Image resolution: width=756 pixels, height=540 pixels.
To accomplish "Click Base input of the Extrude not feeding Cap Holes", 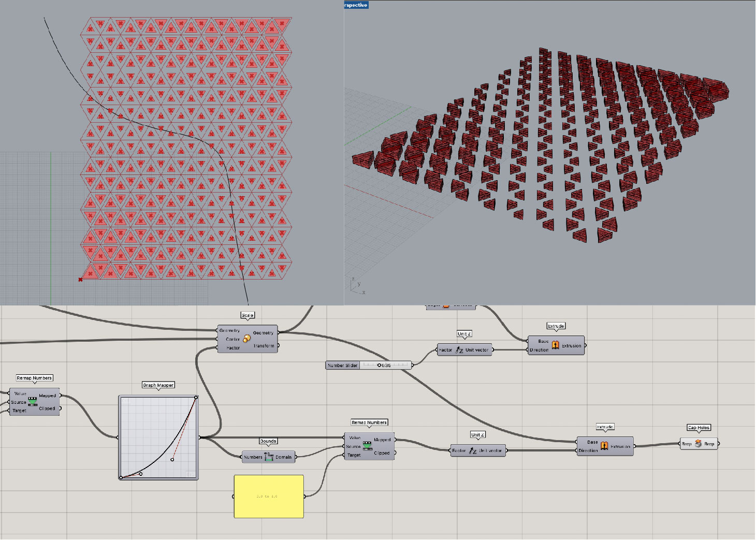I will click(543, 341).
